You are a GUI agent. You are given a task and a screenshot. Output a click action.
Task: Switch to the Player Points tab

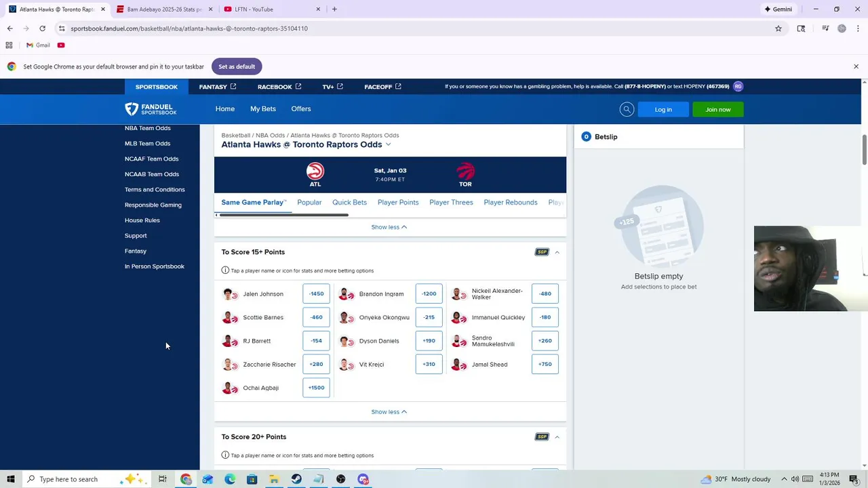tap(398, 202)
